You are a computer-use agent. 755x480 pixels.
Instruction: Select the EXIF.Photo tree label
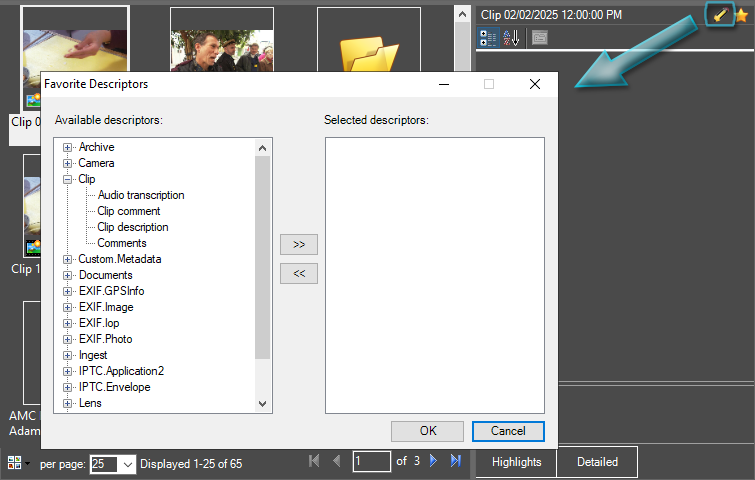tap(106, 339)
